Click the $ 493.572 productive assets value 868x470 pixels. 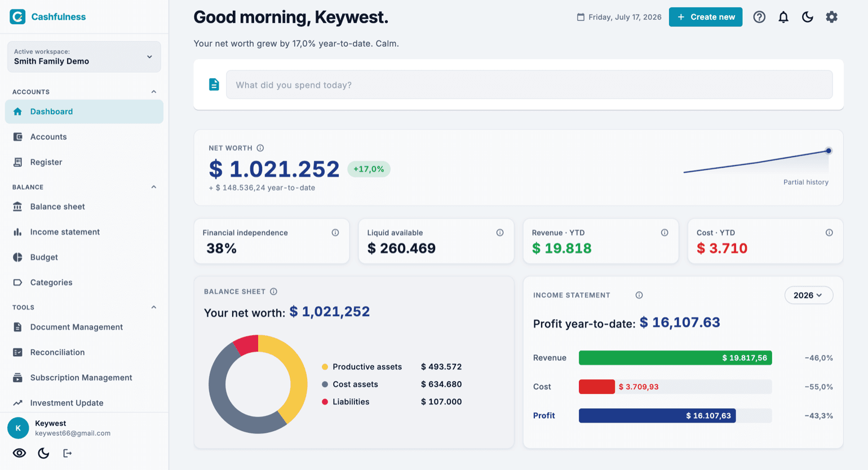pos(441,367)
